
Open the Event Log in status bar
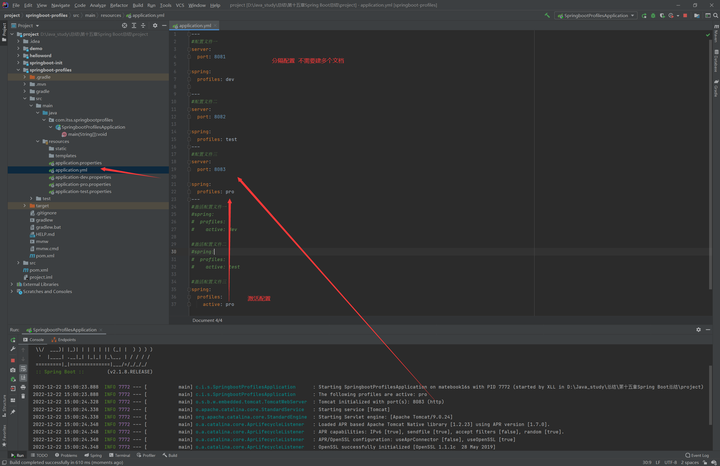pyautogui.click(x=697, y=455)
